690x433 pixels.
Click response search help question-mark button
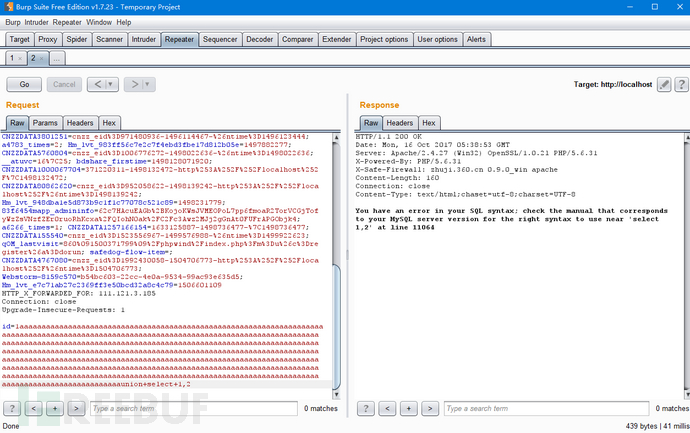coord(366,408)
